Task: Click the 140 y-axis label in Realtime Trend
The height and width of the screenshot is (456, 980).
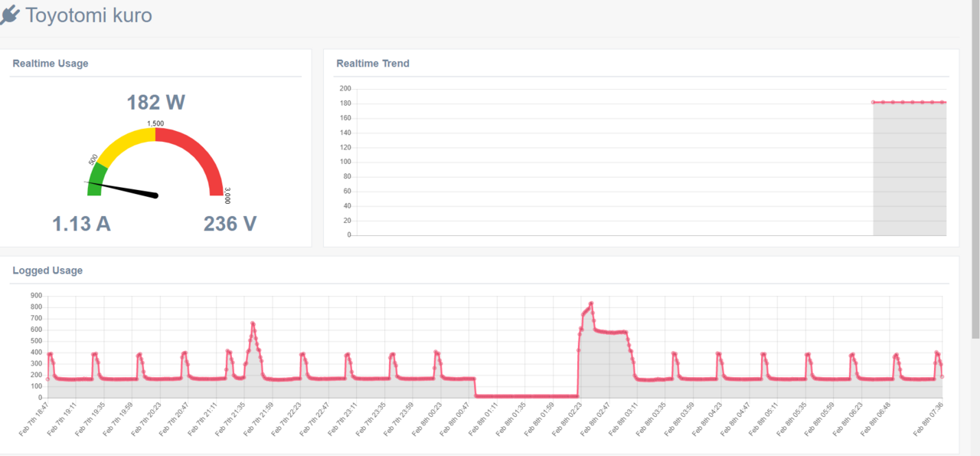Action: pyautogui.click(x=345, y=133)
